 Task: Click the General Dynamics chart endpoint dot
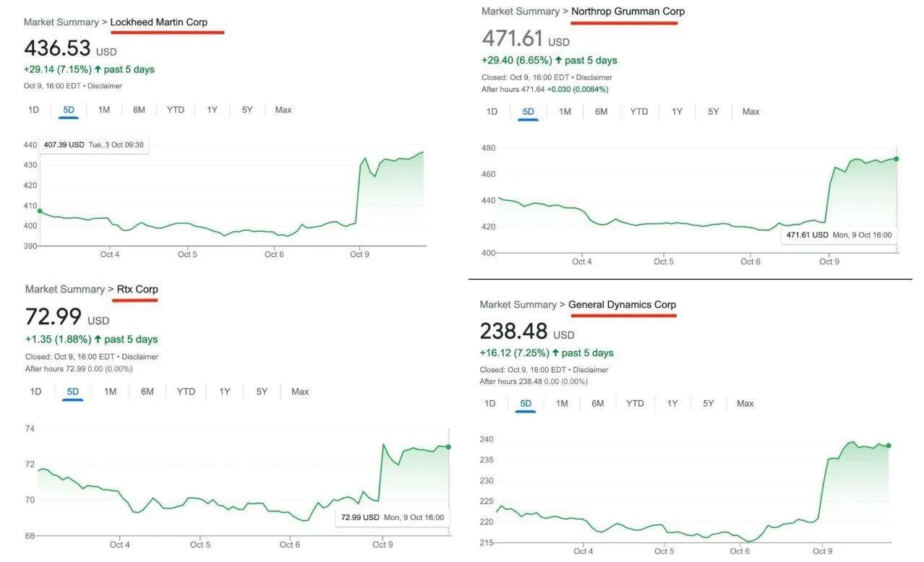[x=889, y=446]
